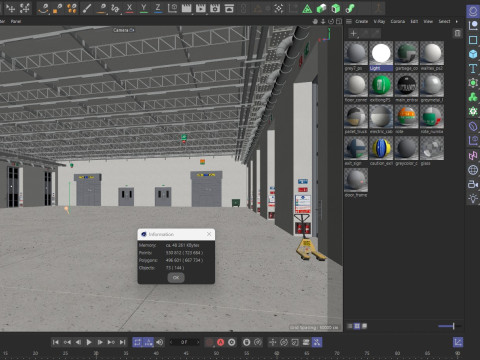
Task: Render the current view clapperboard icon
Action: click(187, 8)
